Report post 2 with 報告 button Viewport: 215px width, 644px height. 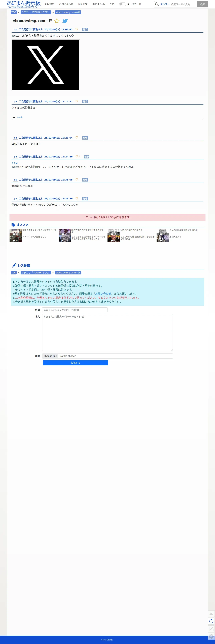click(85, 101)
